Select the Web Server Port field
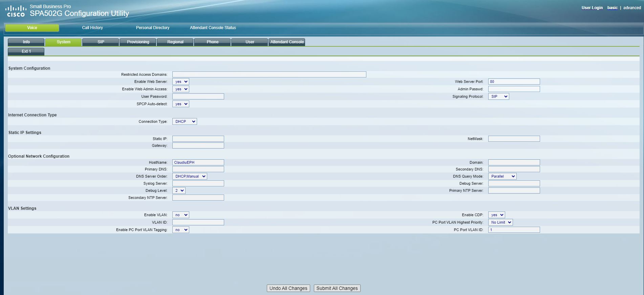 click(514, 82)
